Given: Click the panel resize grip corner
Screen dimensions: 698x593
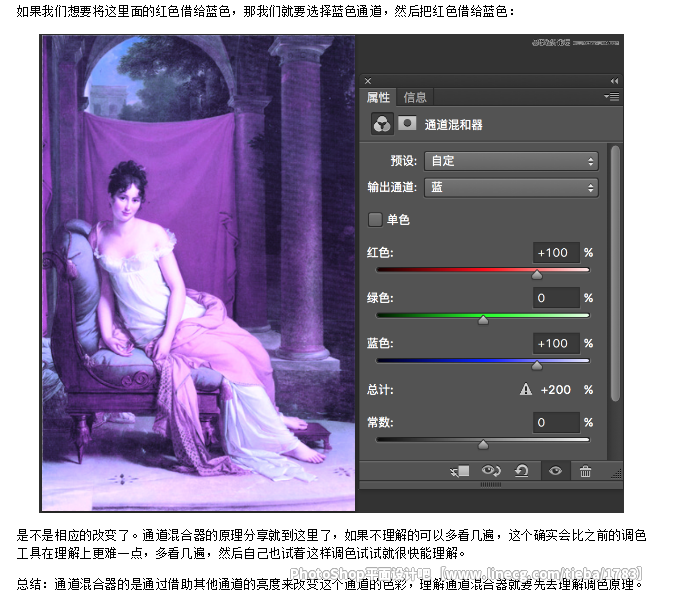Looking at the screenshot, I should [x=617, y=474].
